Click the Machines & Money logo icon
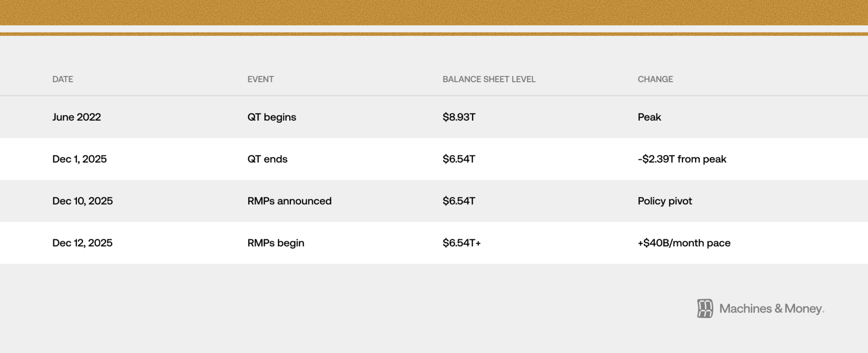The image size is (868, 353). (704, 309)
